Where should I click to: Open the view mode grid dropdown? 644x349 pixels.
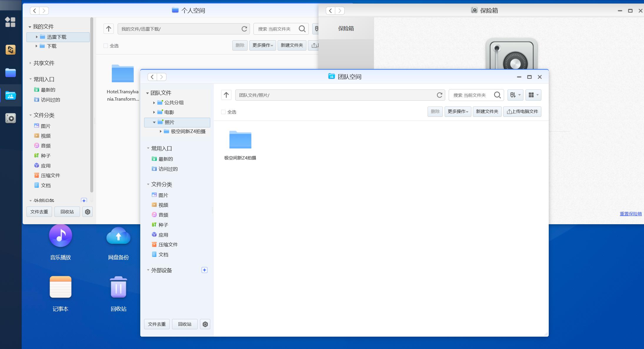coord(533,95)
